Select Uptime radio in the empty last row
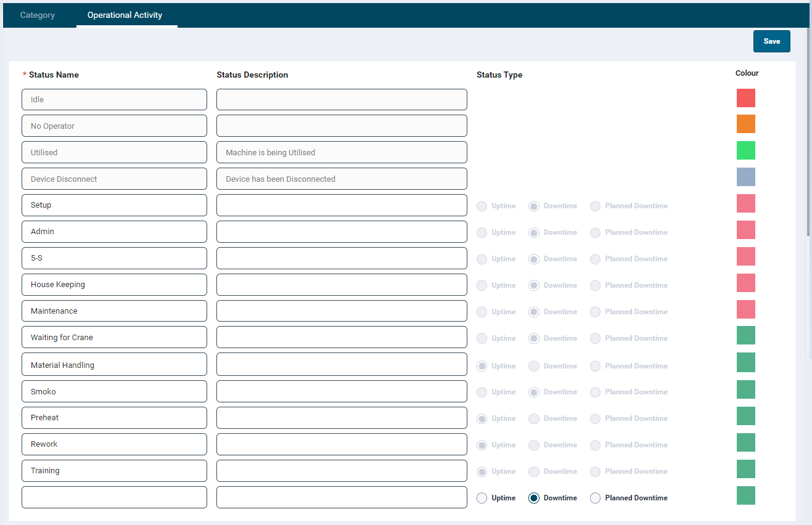Image resolution: width=812 pixels, height=525 pixels. coord(482,498)
